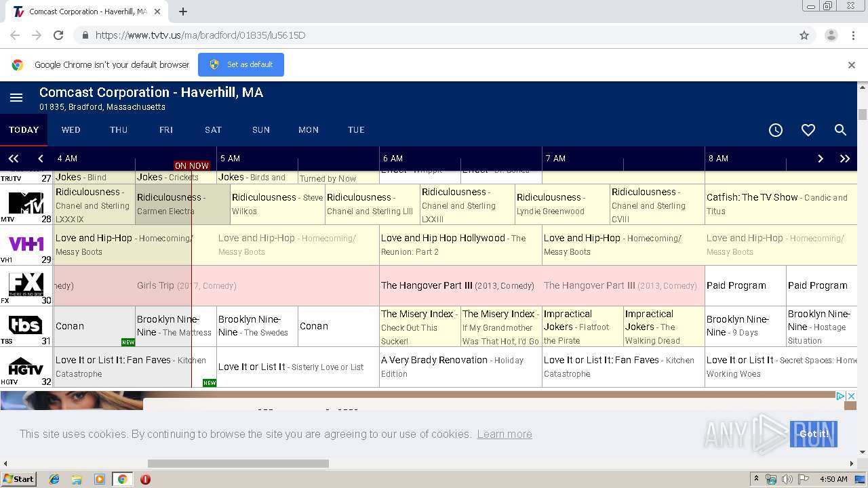
Task: Click the address bar URL
Action: pos(200,35)
